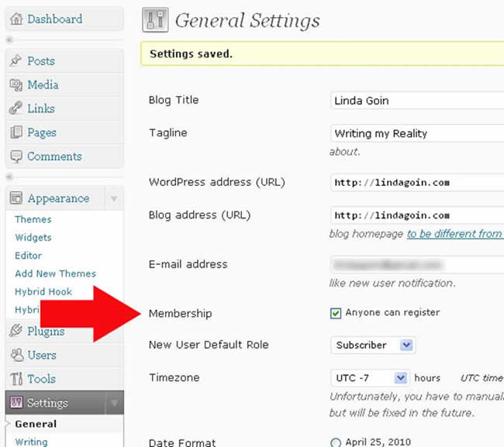
Task: Click the 'Settings saved.' notice text
Action: coord(191,53)
